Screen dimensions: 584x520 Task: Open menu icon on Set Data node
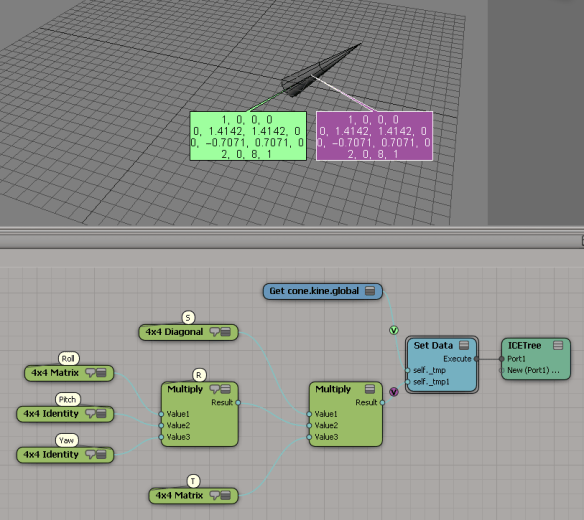(464, 345)
